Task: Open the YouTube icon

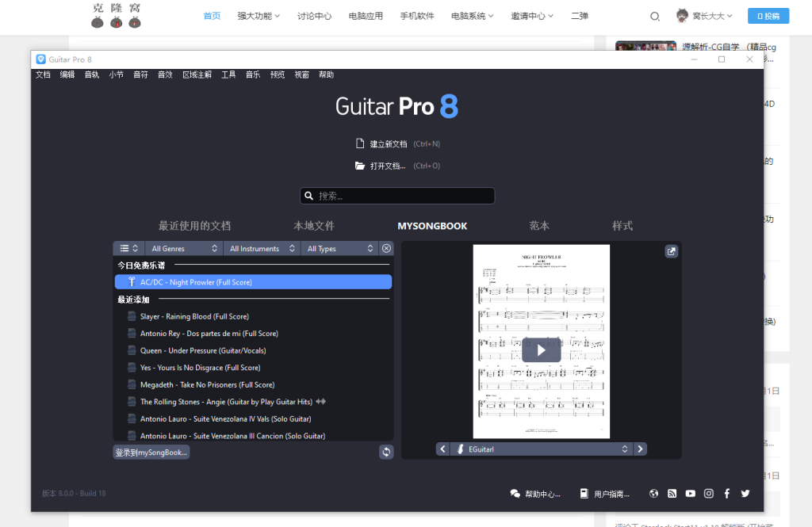Action: [x=691, y=494]
